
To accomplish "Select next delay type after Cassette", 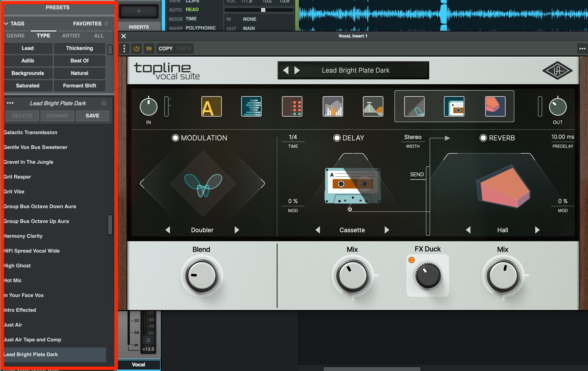I will (387, 230).
